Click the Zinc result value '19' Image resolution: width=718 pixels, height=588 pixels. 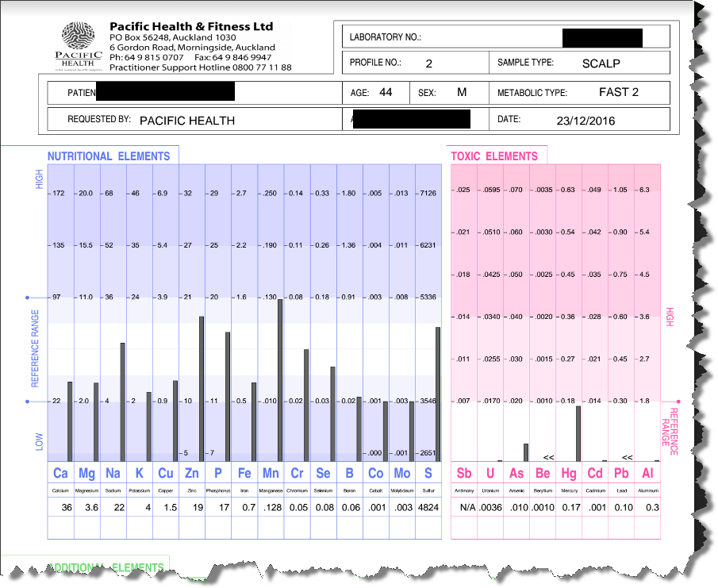coord(198,507)
